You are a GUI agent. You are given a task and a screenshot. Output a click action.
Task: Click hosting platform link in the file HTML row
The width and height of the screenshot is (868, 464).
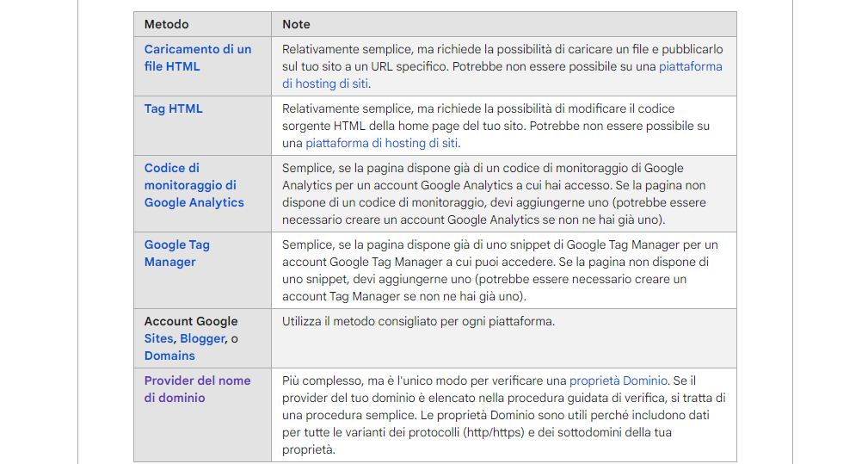tap(690, 66)
